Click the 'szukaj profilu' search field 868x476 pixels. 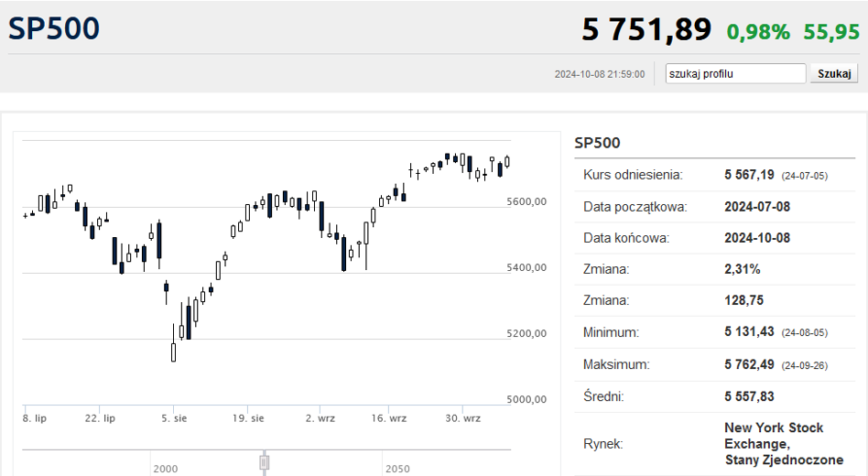736,73
